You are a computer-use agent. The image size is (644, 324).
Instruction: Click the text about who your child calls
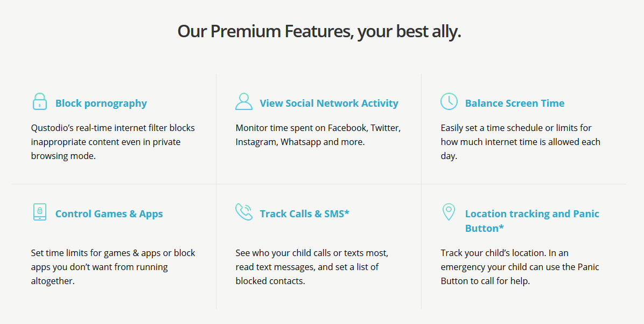click(x=312, y=267)
